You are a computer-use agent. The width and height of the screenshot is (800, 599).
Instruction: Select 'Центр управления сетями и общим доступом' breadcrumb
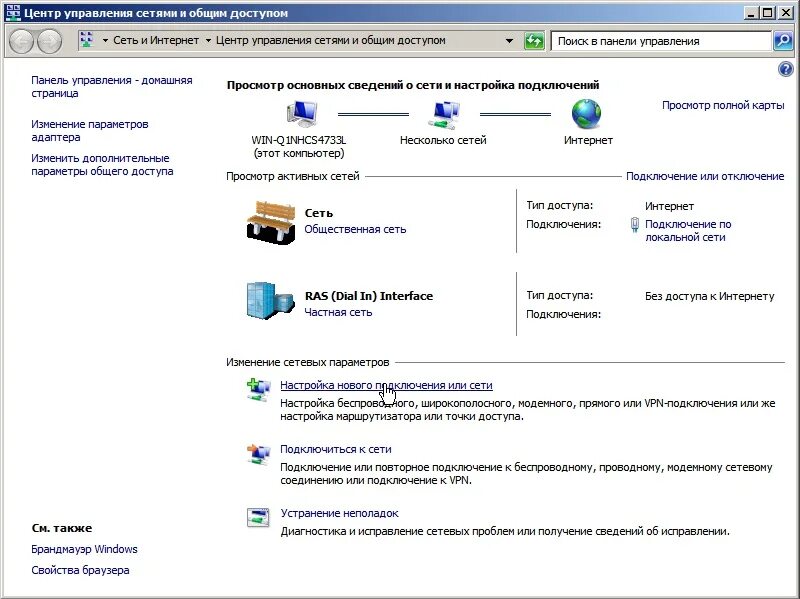(331, 40)
